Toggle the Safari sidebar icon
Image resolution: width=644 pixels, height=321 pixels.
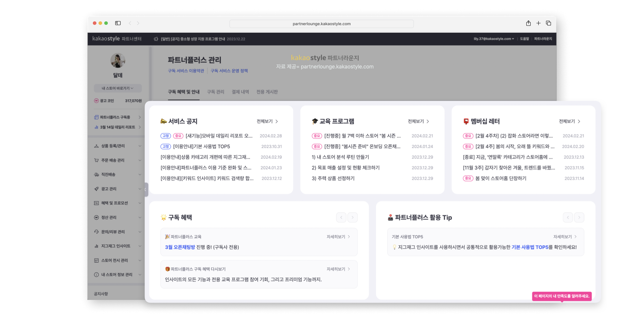click(118, 23)
